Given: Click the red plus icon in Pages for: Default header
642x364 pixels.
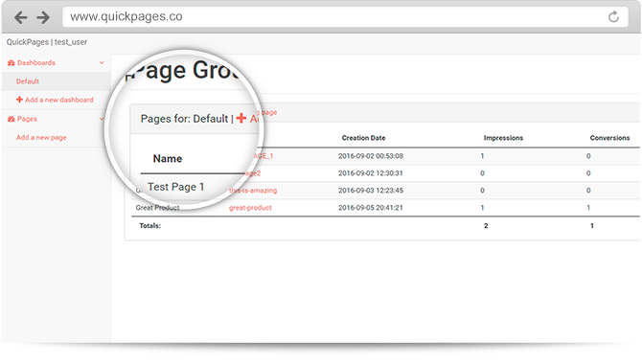Looking at the screenshot, I should click(x=241, y=119).
